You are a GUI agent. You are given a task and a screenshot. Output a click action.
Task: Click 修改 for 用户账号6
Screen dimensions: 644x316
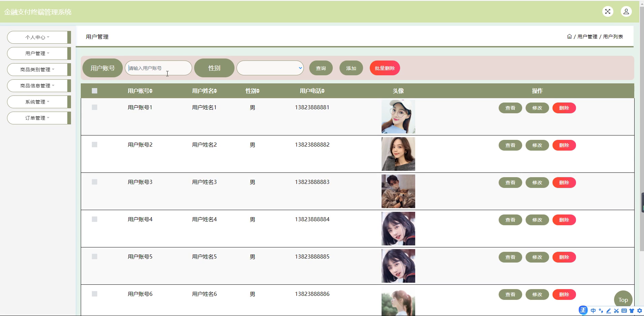pos(537,294)
